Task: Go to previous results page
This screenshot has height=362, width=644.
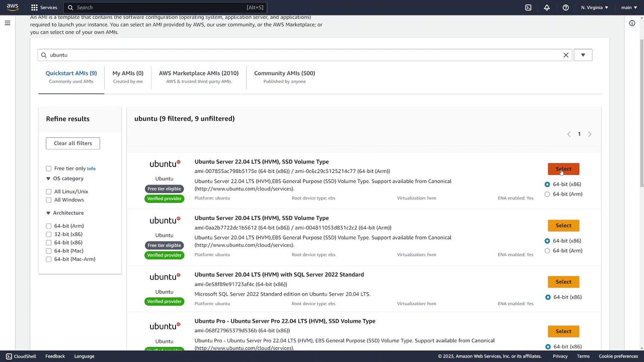Action: (x=569, y=134)
